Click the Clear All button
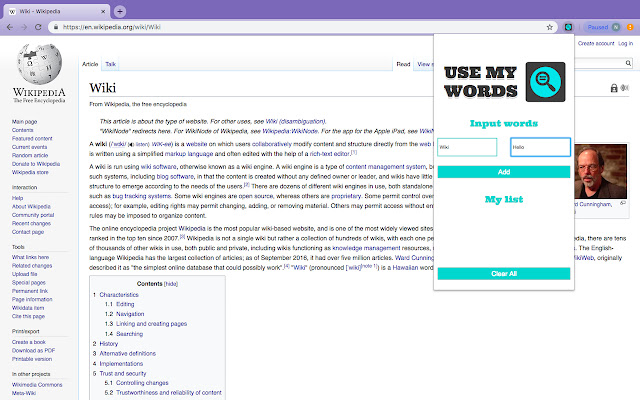640x400 pixels. (504, 273)
